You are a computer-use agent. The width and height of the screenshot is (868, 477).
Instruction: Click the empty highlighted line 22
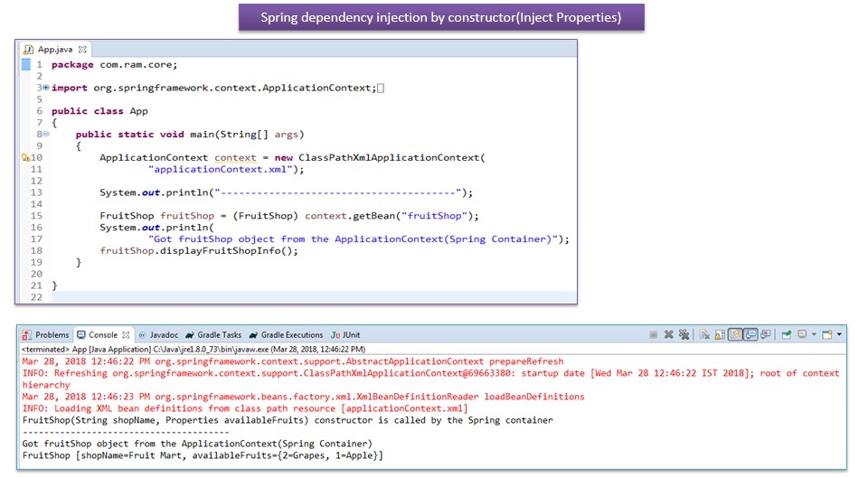[314, 297]
